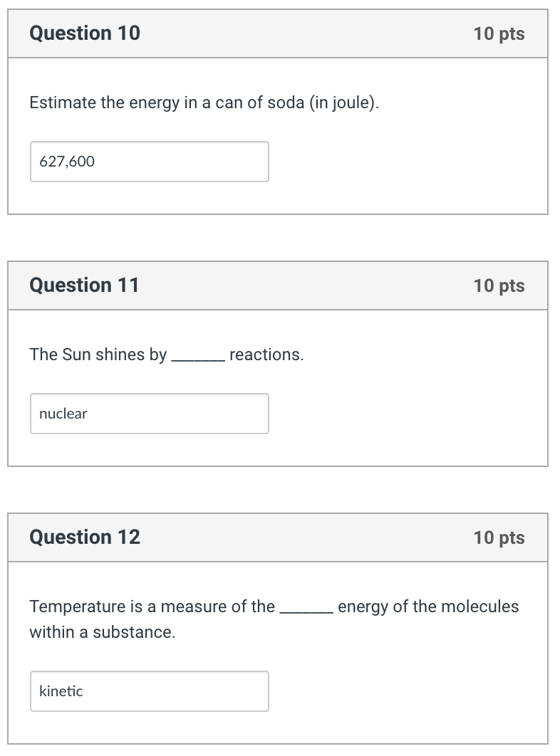Click the "Temperature is a measure" text
The width and height of the screenshot is (560, 756).
pos(152,607)
